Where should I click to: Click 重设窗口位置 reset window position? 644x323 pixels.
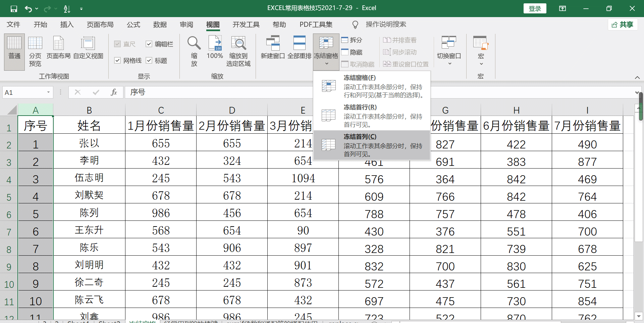[406, 64]
